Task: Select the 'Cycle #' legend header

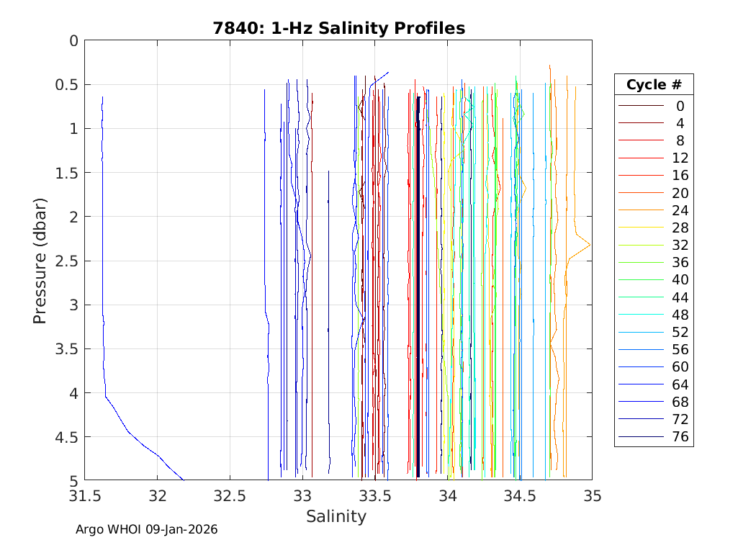Action: 654,84
